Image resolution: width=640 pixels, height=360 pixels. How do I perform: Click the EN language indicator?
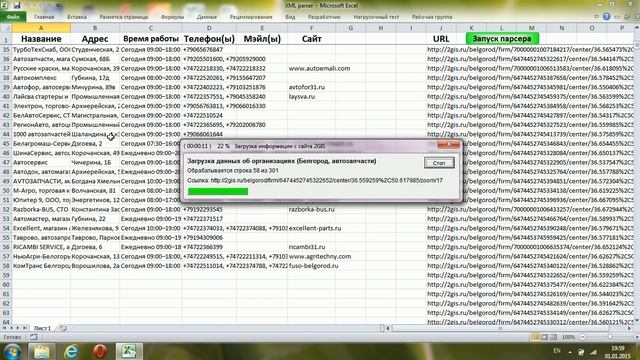click(557, 351)
